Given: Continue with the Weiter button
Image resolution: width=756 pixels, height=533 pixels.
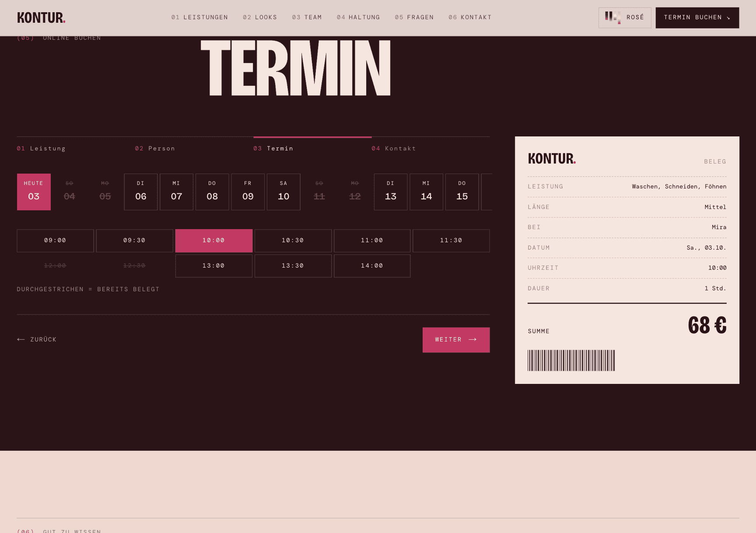Looking at the screenshot, I should click(456, 340).
